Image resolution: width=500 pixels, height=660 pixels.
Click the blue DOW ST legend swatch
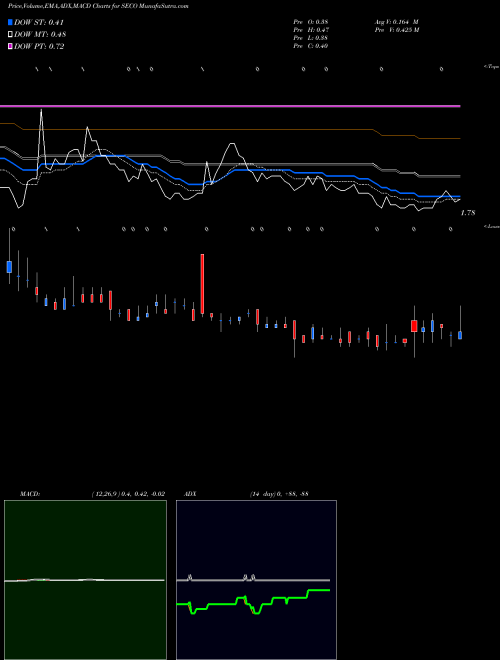[x=10, y=22]
